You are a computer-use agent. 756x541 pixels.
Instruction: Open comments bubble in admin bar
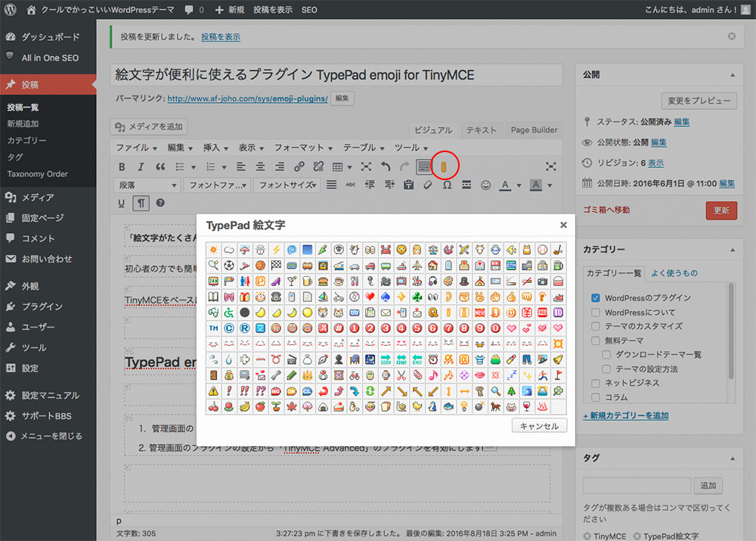point(194,10)
